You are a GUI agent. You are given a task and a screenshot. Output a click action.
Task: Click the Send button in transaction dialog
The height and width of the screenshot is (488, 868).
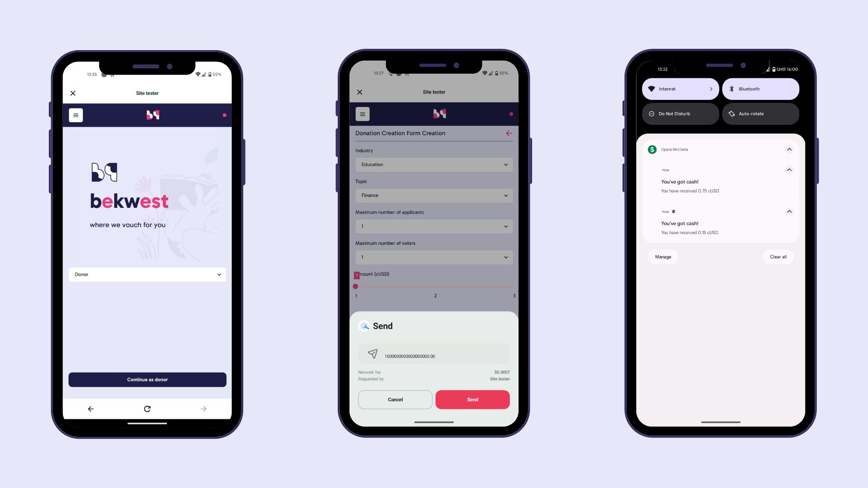472,399
